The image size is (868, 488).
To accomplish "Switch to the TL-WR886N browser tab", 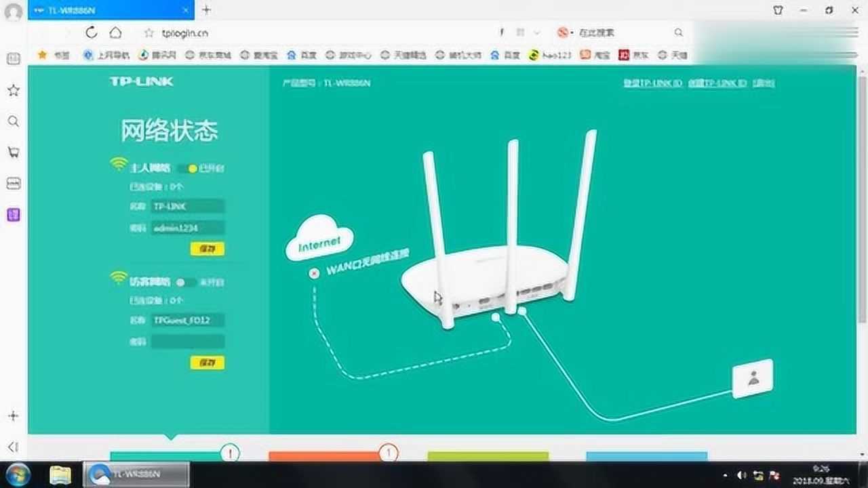I will (110, 10).
